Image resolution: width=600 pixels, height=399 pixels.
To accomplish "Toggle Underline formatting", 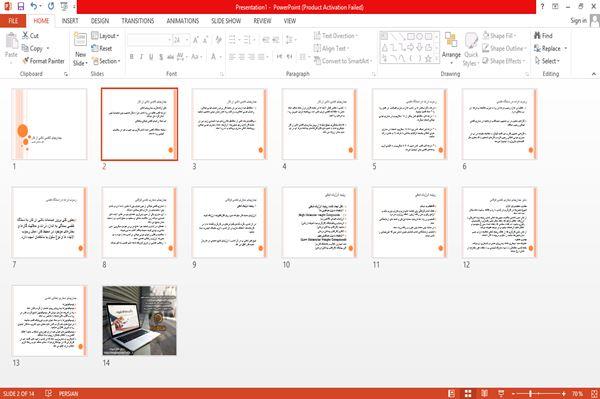I will tap(151, 57).
